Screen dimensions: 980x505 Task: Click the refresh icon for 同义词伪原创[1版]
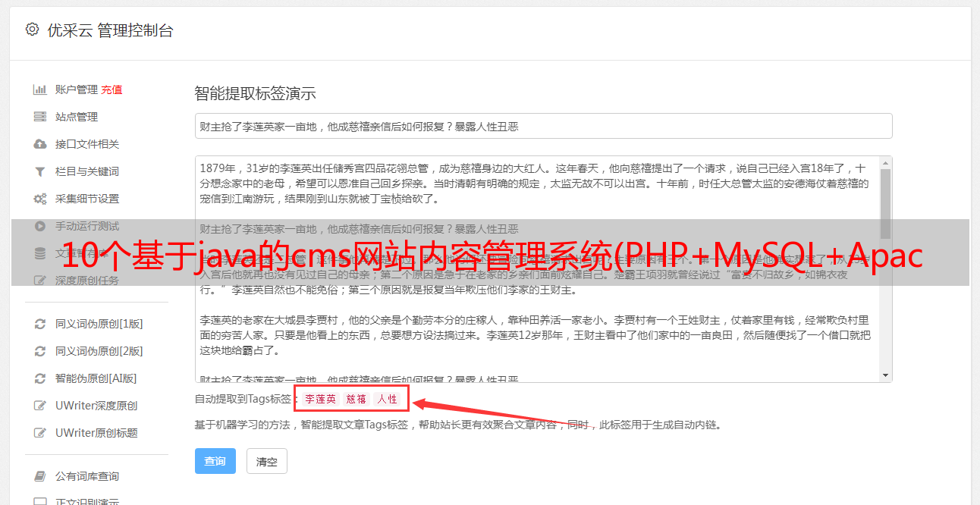[x=39, y=324]
